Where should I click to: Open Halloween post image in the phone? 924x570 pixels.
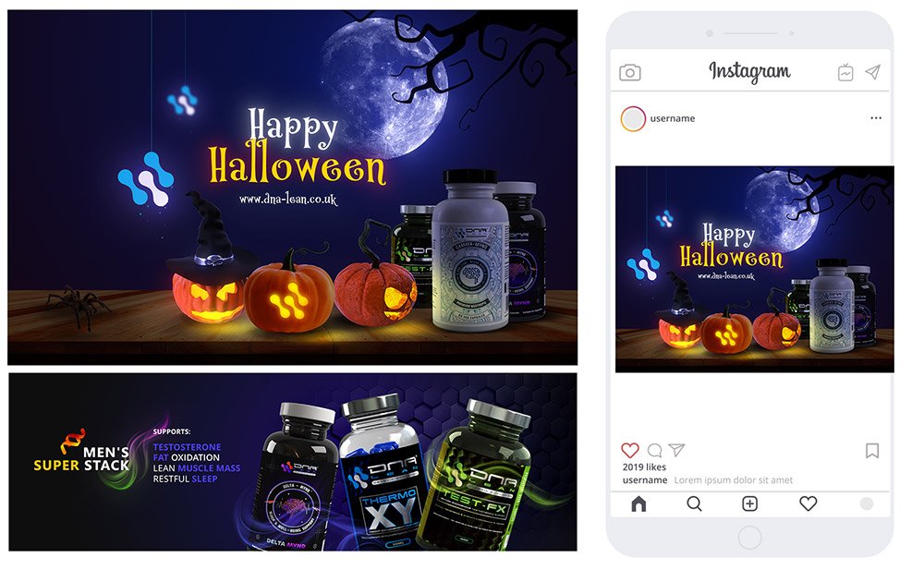(755, 270)
